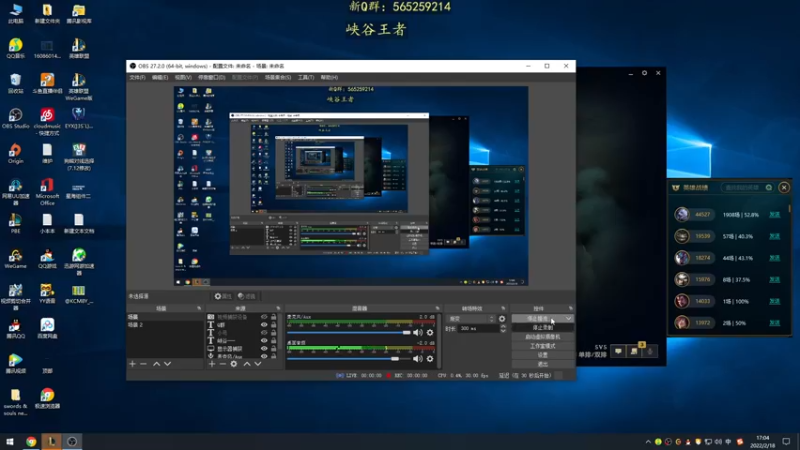The width and height of the screenshot is (800, 450).
Task: Mute the Desktop Audio speaker icon
Action: pyautogui.click(x=418, y=359)
